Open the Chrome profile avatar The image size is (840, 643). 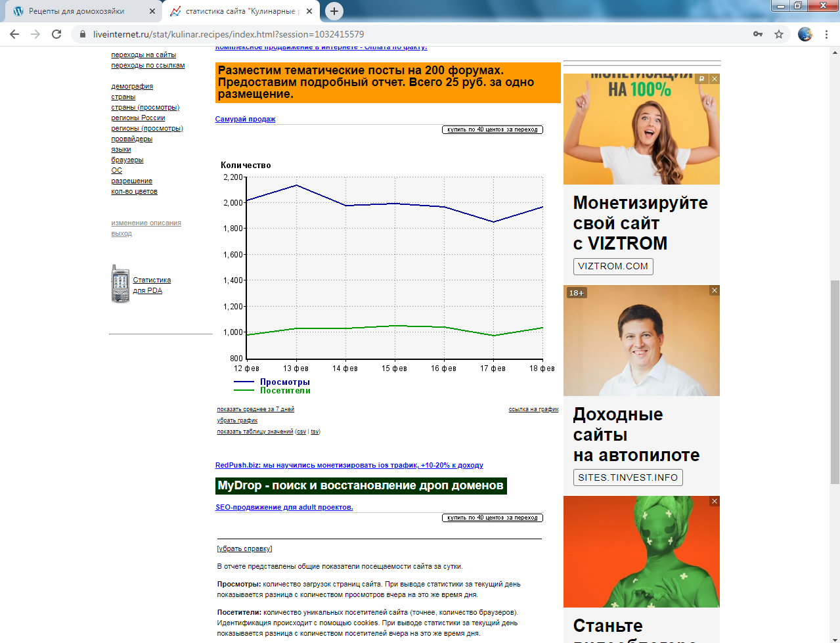[x=805, y=34]
